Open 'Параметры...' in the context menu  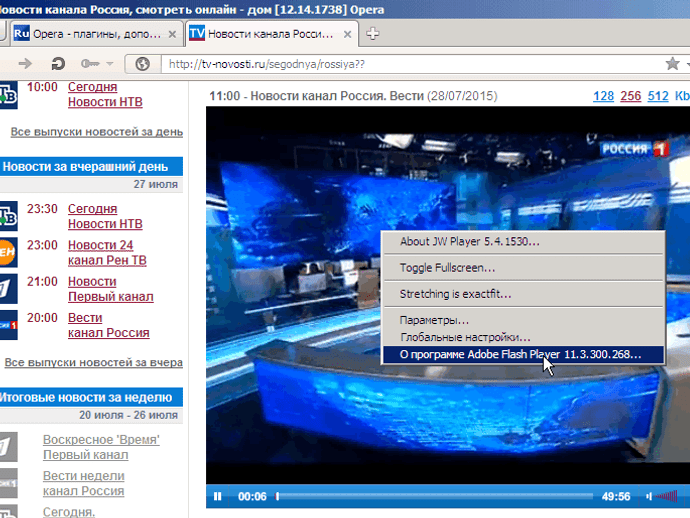(x=523, y=320)
